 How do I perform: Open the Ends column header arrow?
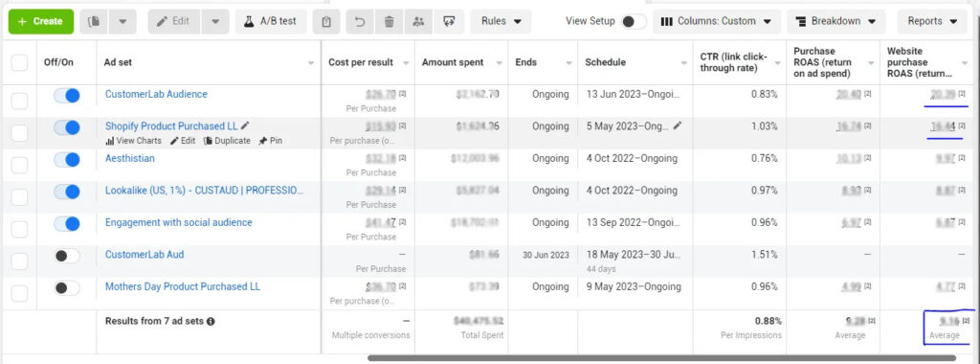pos(568,63)
